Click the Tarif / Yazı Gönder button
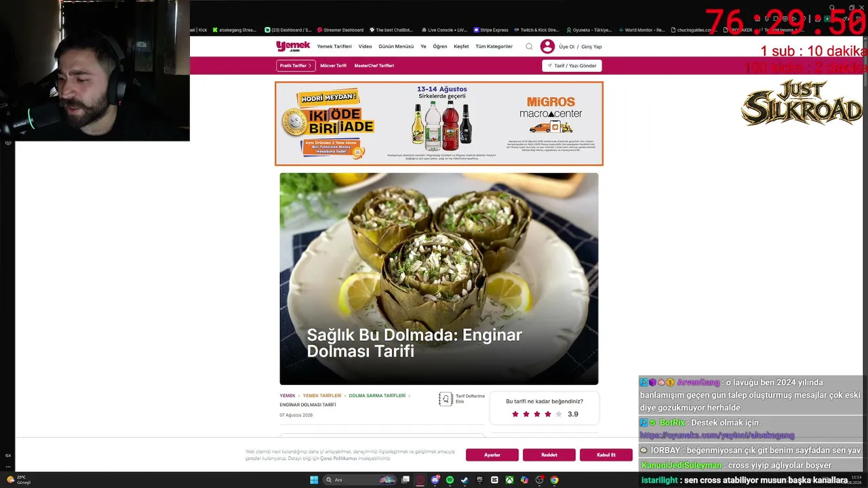The width and height of the screenshot is (868, 488). 572,66
